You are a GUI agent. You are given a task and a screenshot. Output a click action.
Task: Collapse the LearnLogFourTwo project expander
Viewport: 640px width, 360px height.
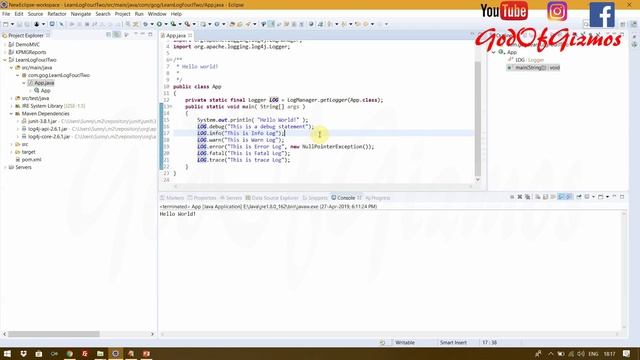tap(4, 60)
